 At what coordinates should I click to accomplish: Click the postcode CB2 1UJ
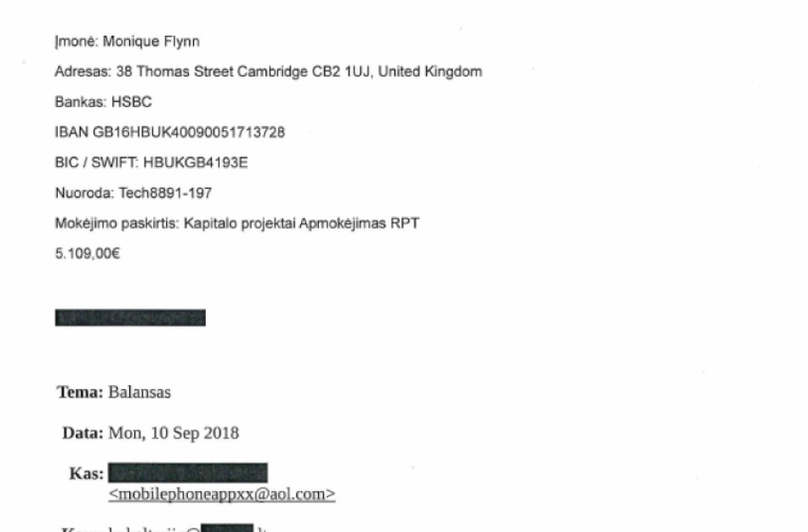tap(341, 72)
